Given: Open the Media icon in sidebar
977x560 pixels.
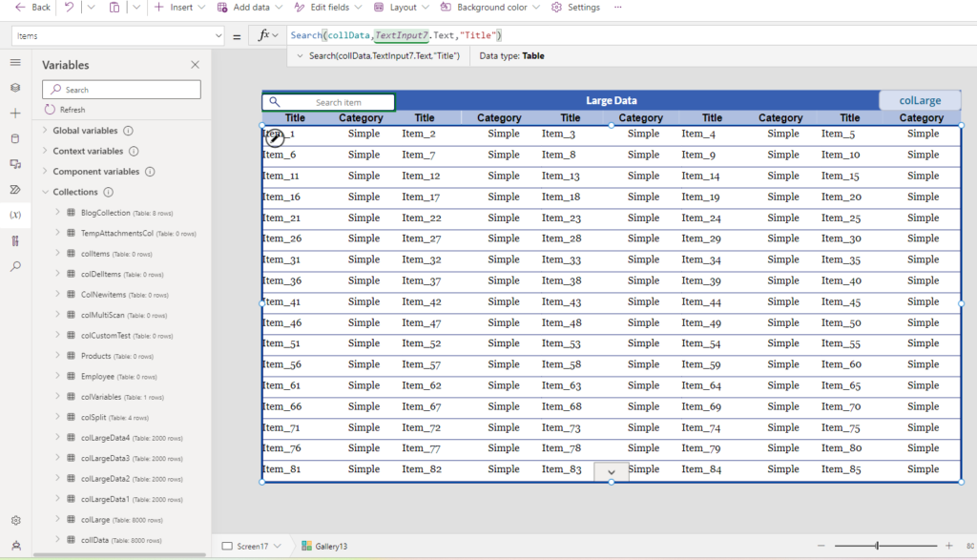Looking at the screenshot, I should click(x=15, y=164).
